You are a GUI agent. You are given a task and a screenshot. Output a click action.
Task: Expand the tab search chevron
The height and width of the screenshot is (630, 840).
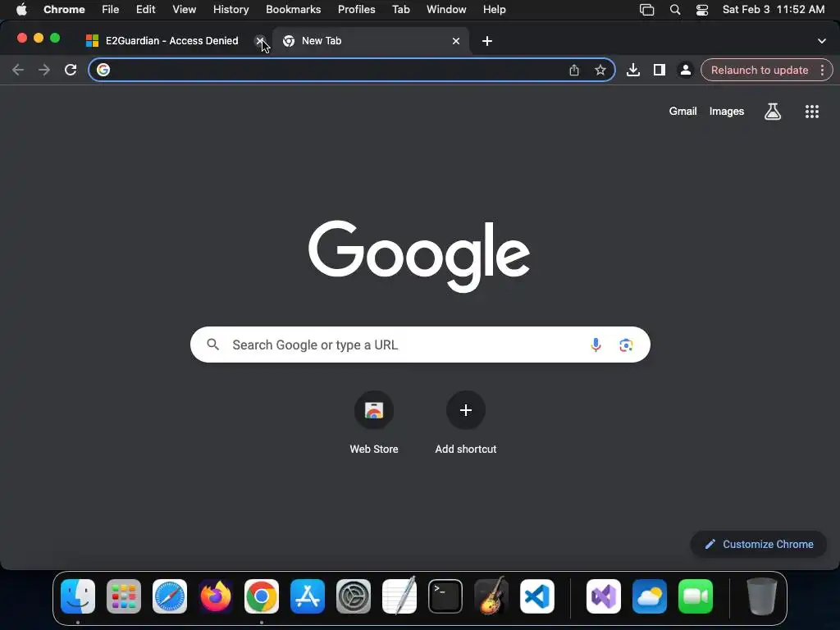(821, 41)
